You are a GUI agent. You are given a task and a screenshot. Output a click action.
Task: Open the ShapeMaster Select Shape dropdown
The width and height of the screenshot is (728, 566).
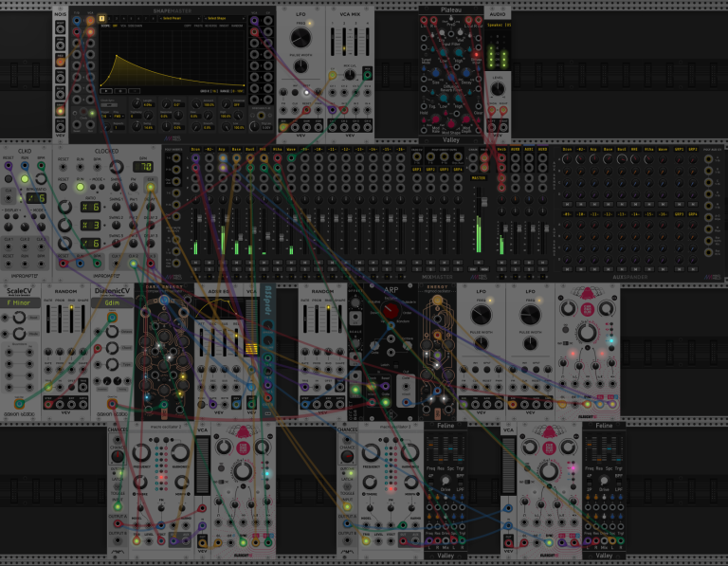tap(224, 19)
